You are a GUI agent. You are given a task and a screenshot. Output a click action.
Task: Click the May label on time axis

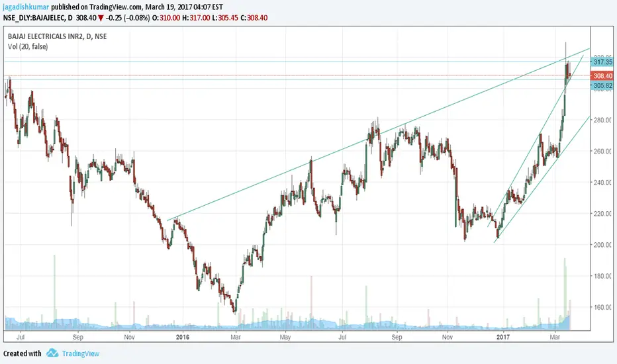(285, 337)
